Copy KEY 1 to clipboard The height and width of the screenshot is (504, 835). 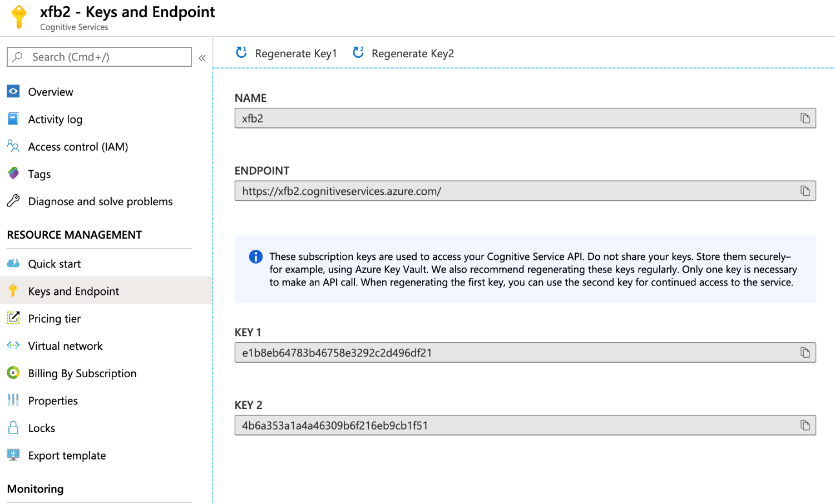tap(805, 352)
